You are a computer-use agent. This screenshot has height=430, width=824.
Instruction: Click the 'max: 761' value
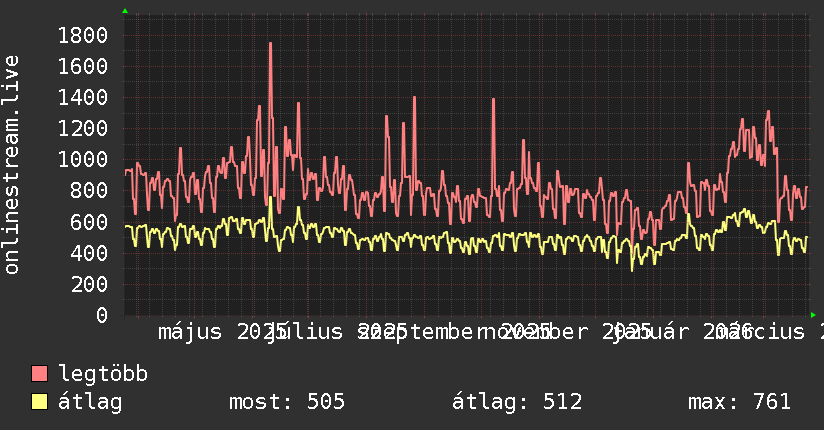[739, 402]
